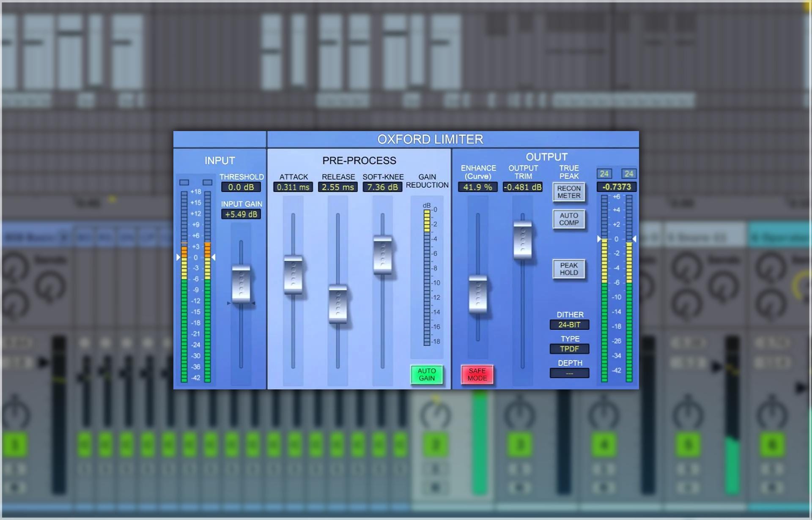This screenshot has height=520, width=812.
Task: Click the Release fader handle
Action: [x=338, y=304]
